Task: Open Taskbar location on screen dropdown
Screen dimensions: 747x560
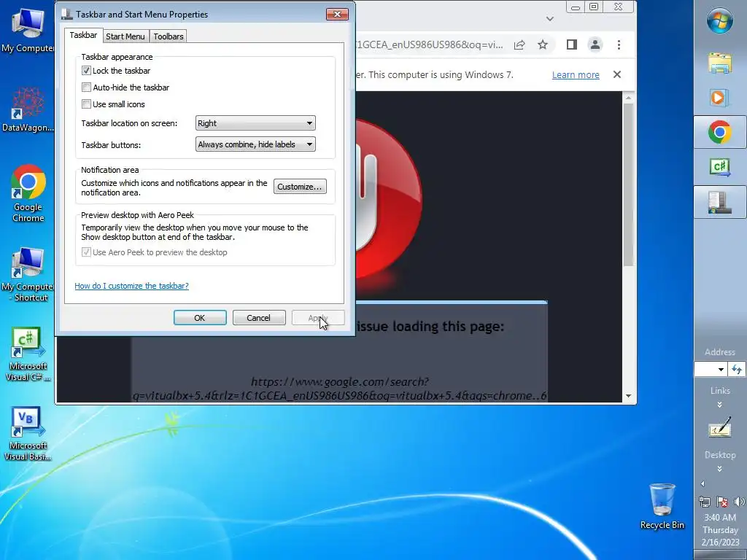Action: (255, 122)
